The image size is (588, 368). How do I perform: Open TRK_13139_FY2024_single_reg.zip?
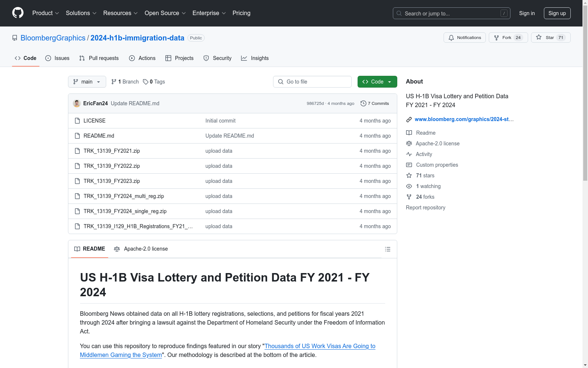point(125,211)
